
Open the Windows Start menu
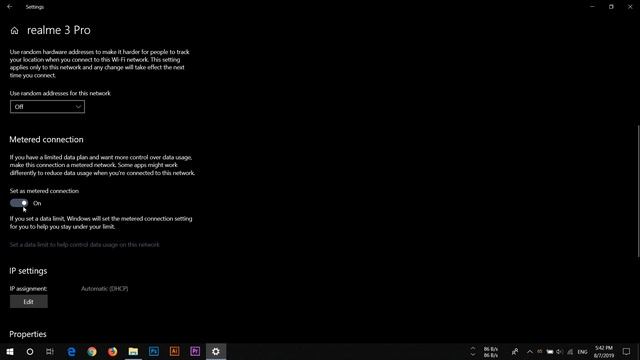[10, 351]
